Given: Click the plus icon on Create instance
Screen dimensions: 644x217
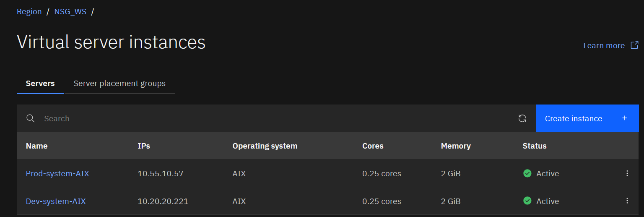Looking at the screenshot, I should (x=624, y=118).
